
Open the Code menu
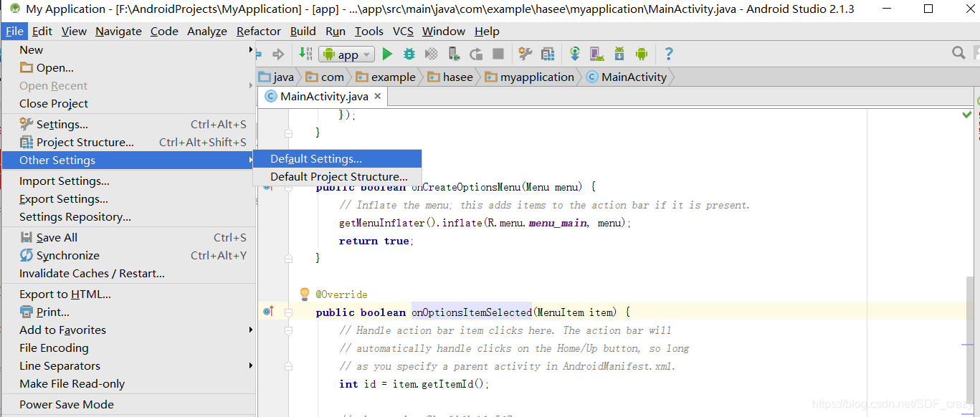164,32
